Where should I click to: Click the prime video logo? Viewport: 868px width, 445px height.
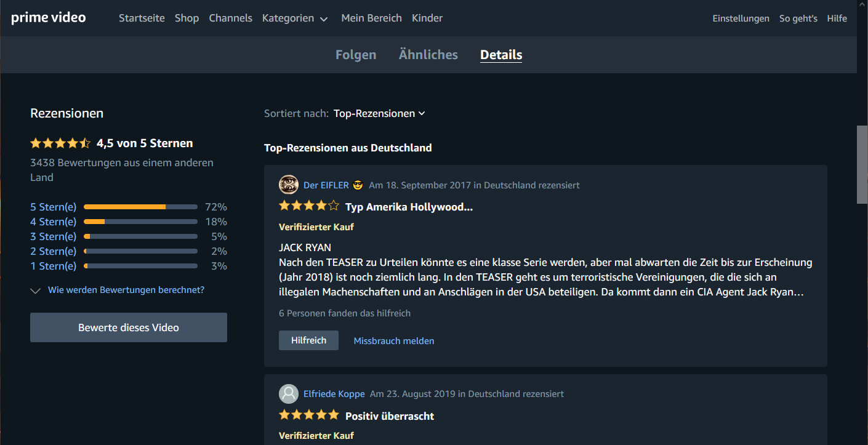(49, 18)
